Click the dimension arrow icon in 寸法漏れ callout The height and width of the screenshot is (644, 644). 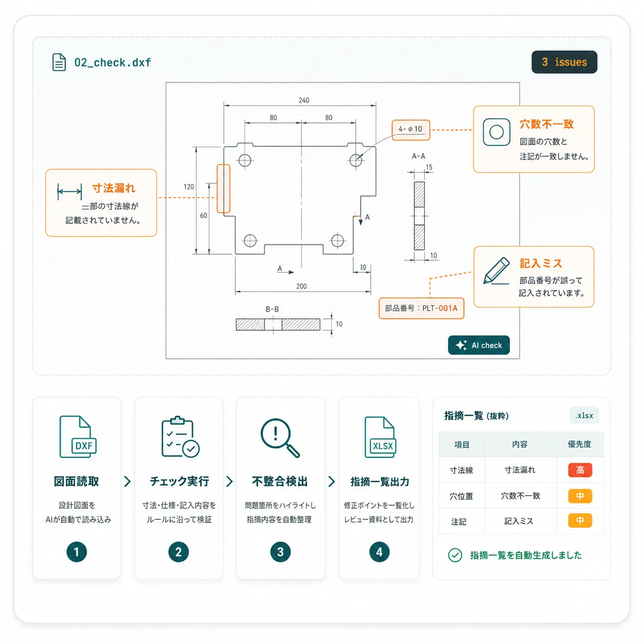69,192
